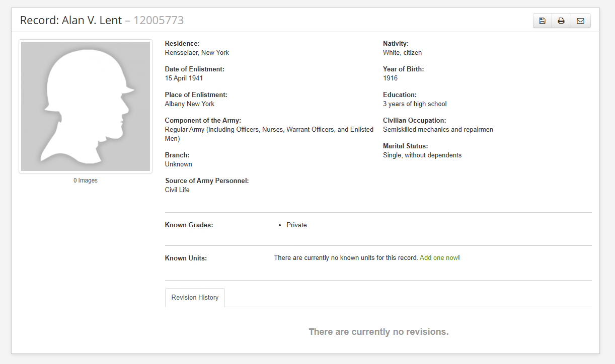
Task: Click the record number 12005773
Action: click(159, 21)
